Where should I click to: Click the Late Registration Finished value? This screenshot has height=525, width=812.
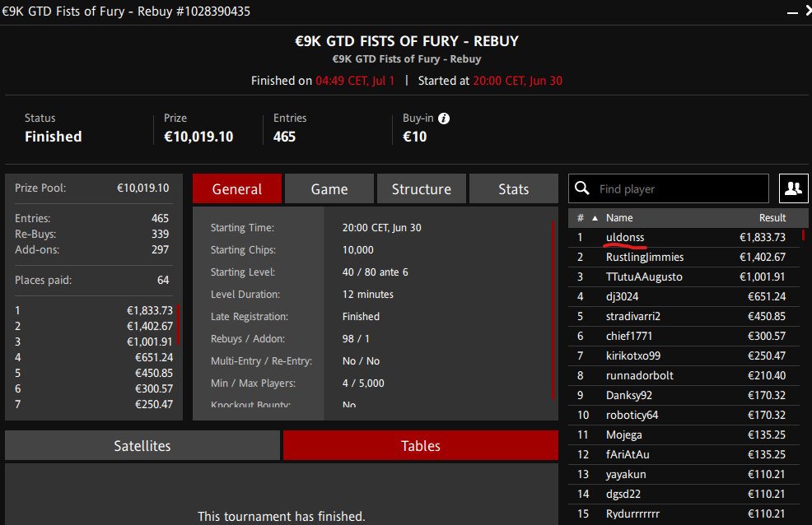click(361, 317)
